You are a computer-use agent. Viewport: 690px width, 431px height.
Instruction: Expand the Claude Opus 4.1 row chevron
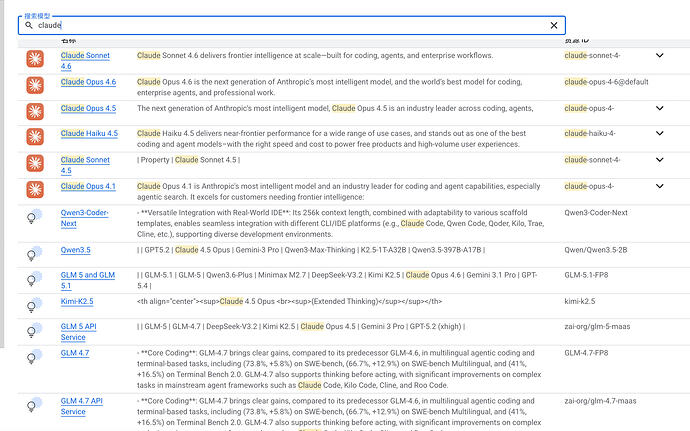tap(659, 186)
